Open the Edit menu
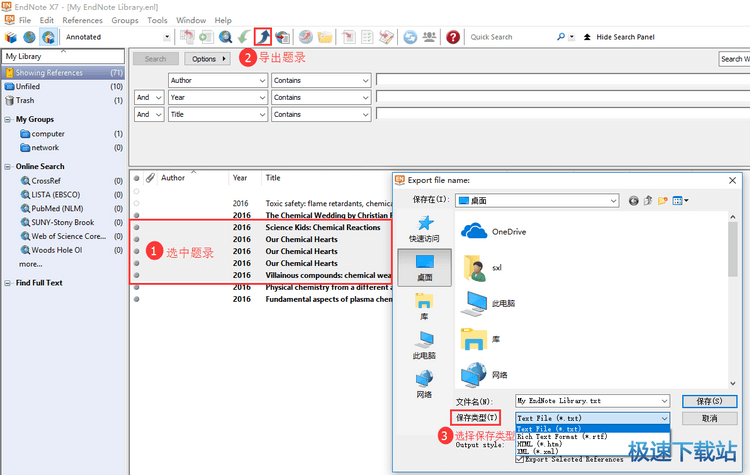The height and width of the screenshot is (475, 750). pos(46,20)
